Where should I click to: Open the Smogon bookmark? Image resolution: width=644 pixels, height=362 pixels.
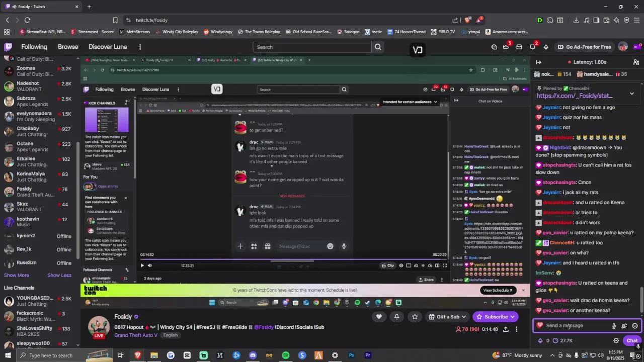(348, 32)
